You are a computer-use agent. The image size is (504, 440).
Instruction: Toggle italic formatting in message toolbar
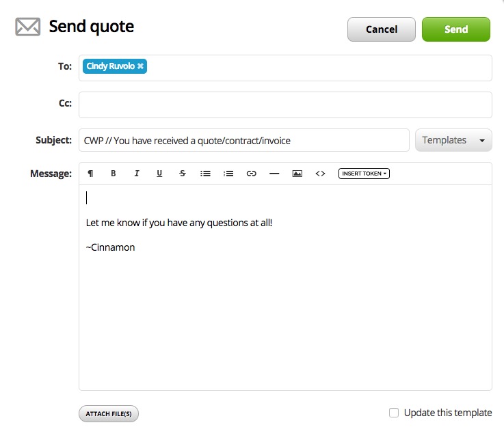click(x=137, y=174)
